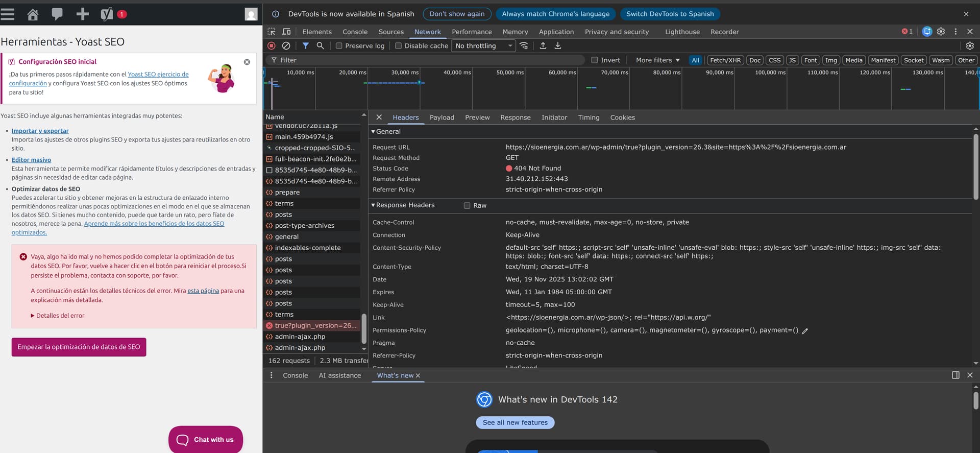Toggle device toolbar icon
Viewport: 980px width, 453px height.
(x=286, y=32)
